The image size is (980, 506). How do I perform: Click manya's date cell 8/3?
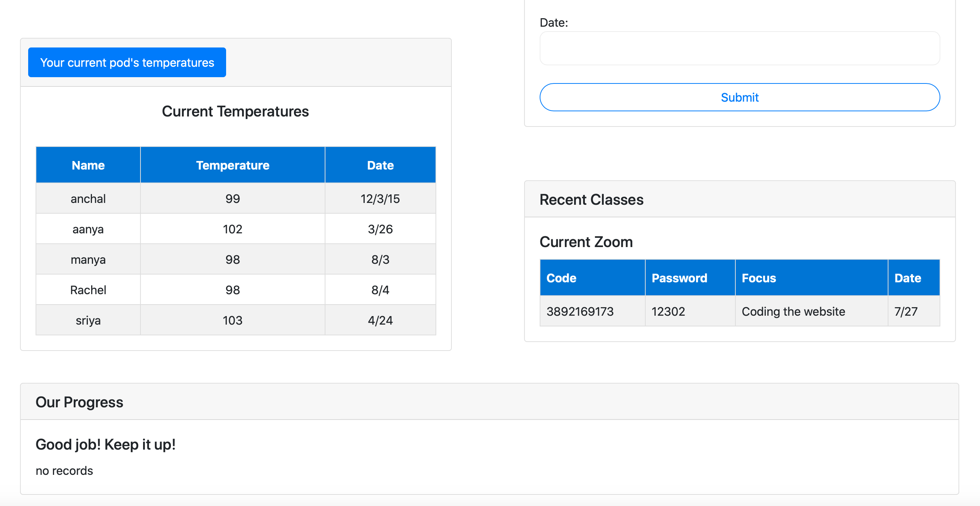click(380, 260)
